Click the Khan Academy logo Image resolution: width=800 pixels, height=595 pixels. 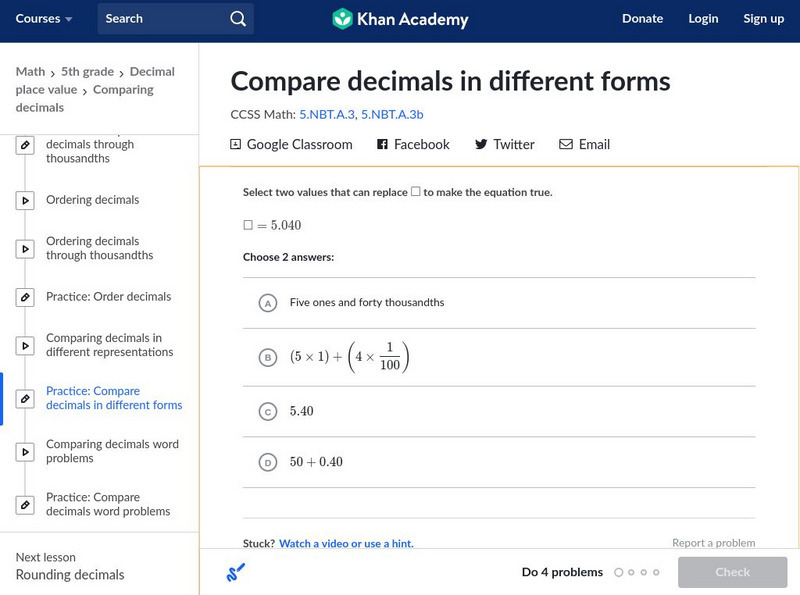[x=400, y=19]
